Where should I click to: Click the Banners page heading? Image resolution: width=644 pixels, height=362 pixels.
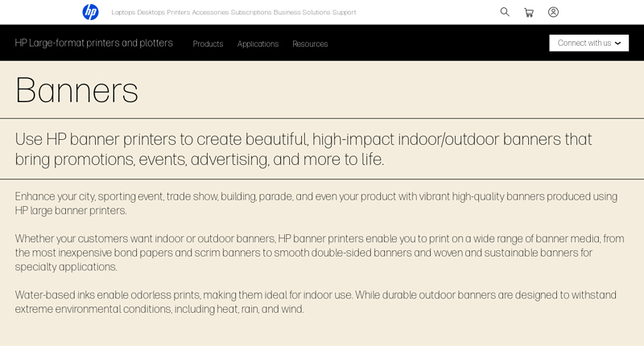coord(76,90)
